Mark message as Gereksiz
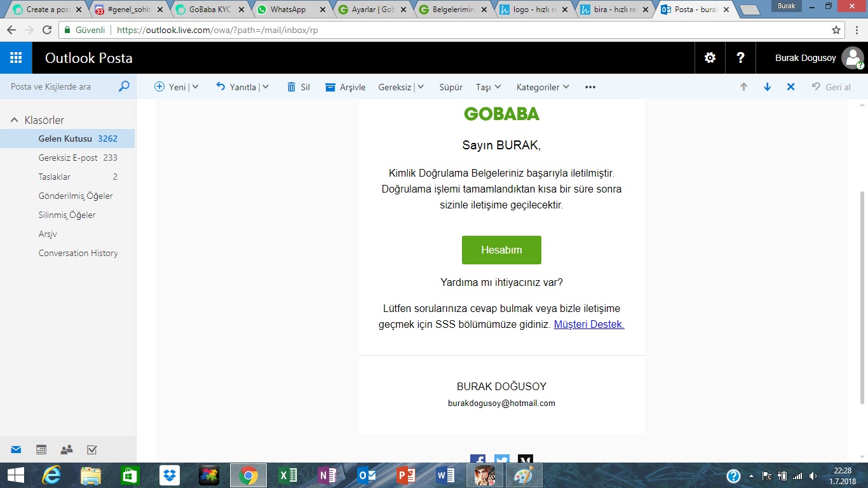868x488 pixels. [x=395, y=87]
